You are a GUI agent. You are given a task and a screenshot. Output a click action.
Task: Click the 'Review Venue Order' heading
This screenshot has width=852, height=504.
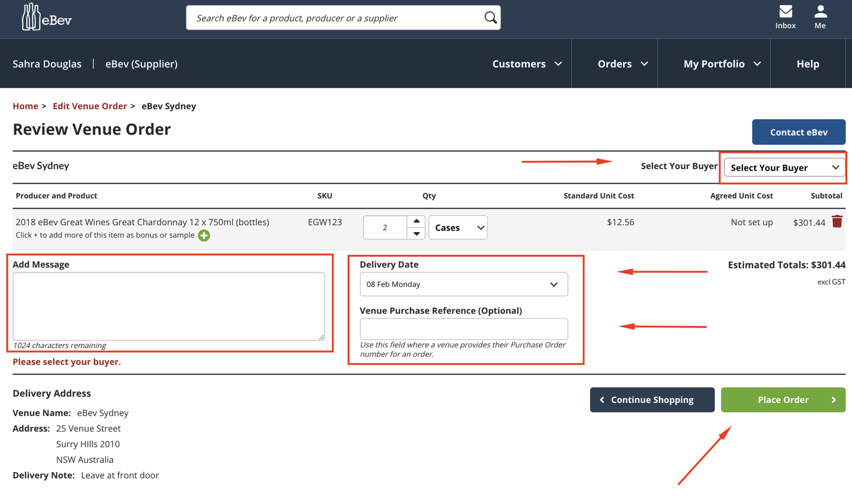point(92,129)
